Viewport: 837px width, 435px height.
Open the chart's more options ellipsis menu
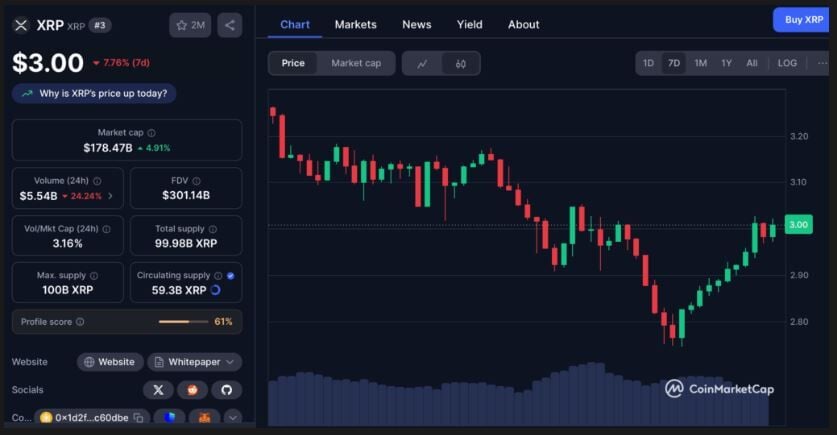click(x=822, y=63)
